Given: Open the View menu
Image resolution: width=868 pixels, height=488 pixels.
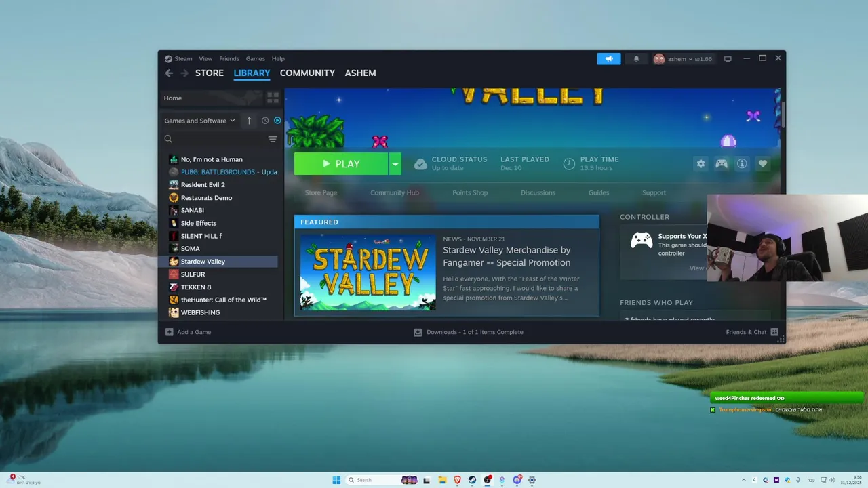Looking at the screenshot, I should [x=205, y=59].
